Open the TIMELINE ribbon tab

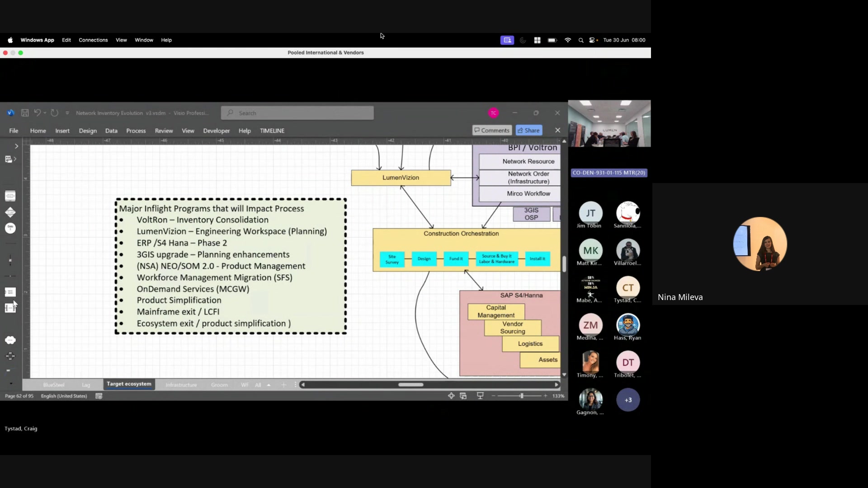pyautogui.click(x=272, y=131)
